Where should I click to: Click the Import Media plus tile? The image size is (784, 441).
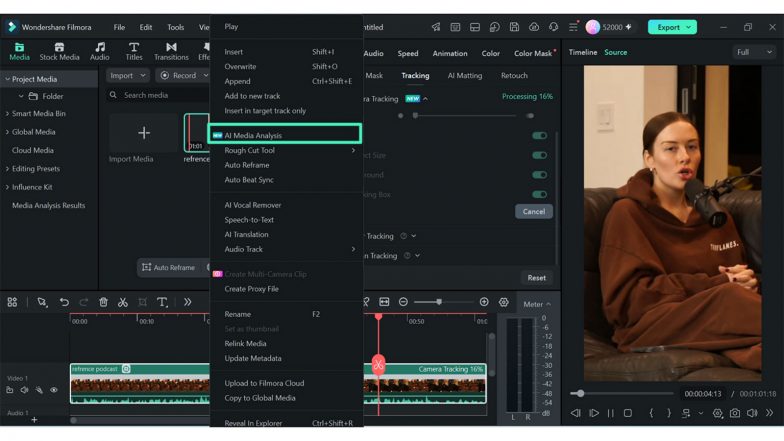coord(144,132)
